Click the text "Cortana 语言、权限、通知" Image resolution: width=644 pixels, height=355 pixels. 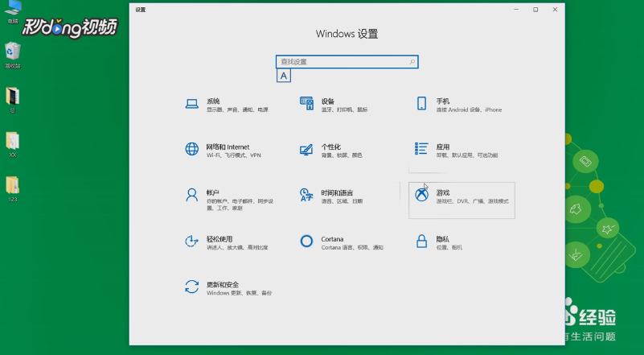tap(352, 247)
